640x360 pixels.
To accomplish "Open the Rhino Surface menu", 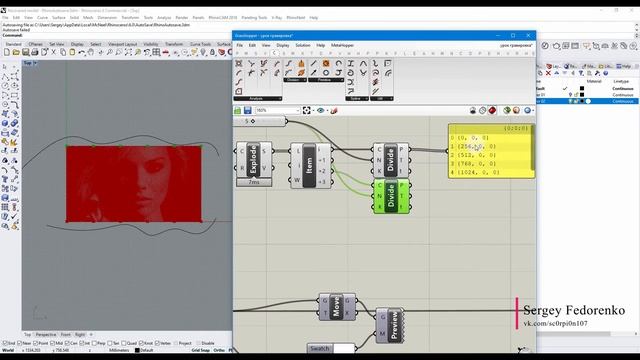I will pyautogui.click(x=58, y=18).
